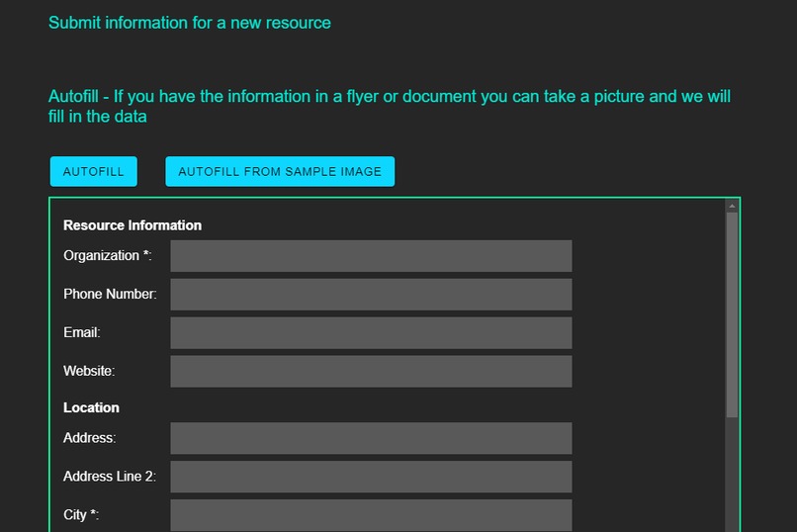
Task: Click the AUTOFILL button
Action: 94,171
